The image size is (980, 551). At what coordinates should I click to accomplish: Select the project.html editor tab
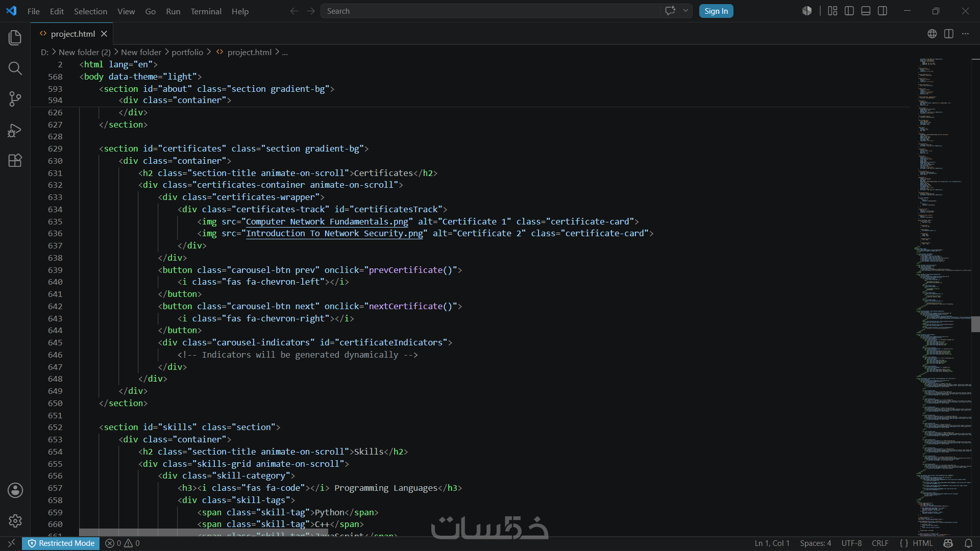coord(72,34)
